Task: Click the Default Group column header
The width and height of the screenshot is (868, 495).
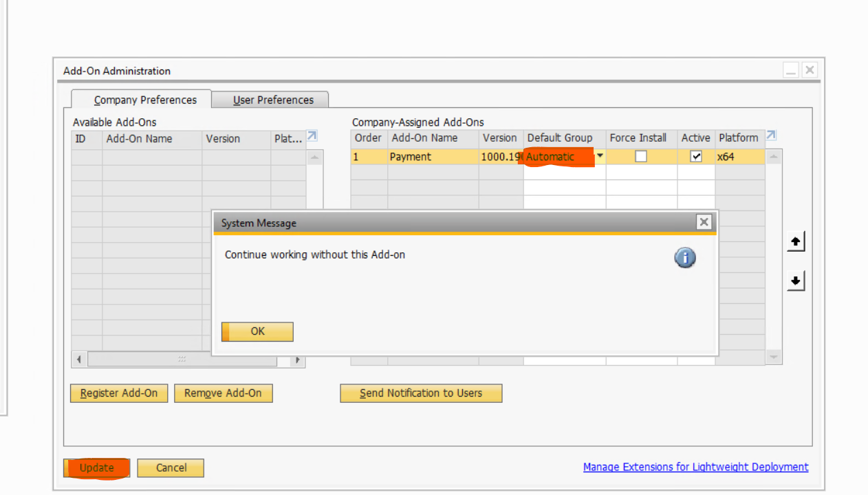Action: pos(565,138)
